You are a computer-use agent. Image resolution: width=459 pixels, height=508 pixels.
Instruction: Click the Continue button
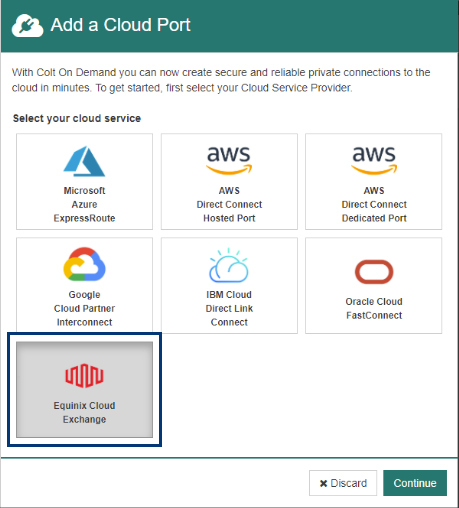[x=415, y=483]
